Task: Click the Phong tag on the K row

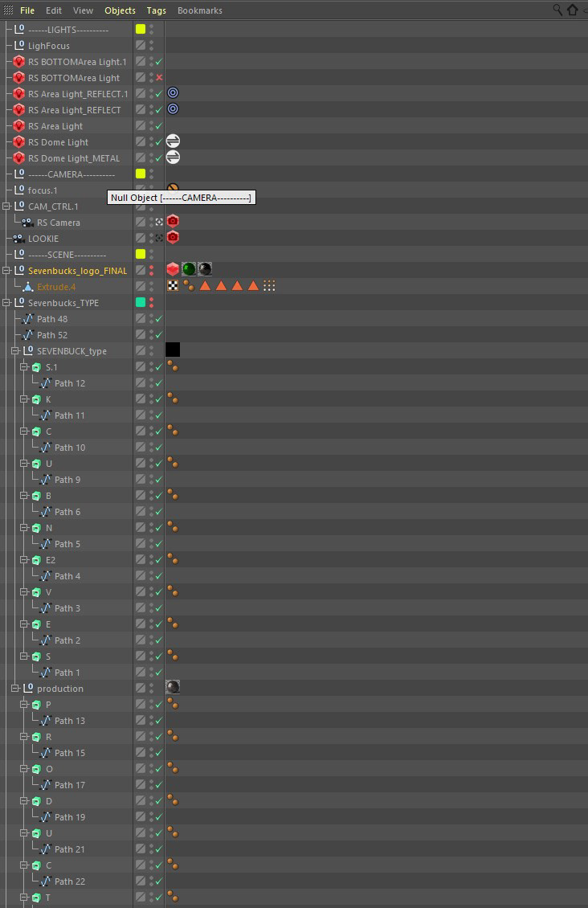Action: tap(173, 398)
